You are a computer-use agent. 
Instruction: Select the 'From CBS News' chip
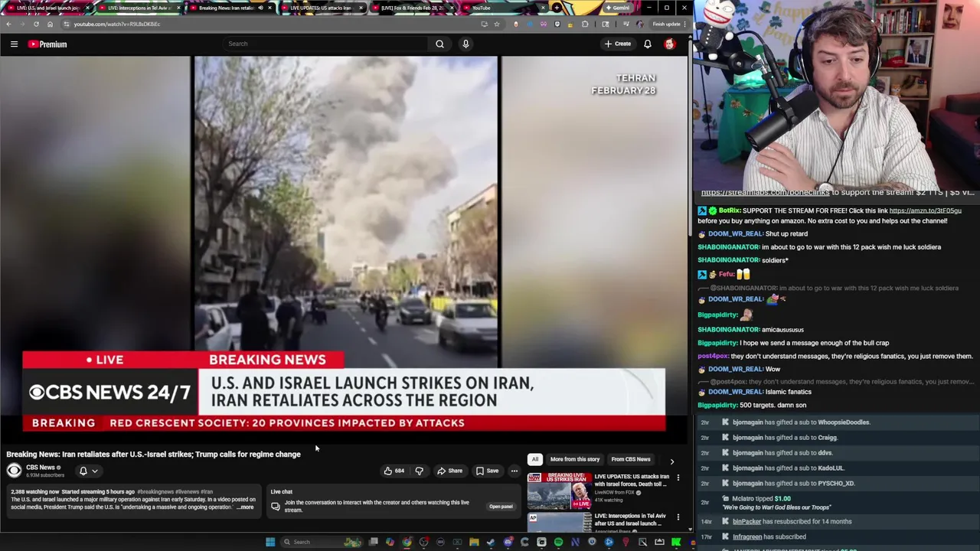[x=630, y=459]
